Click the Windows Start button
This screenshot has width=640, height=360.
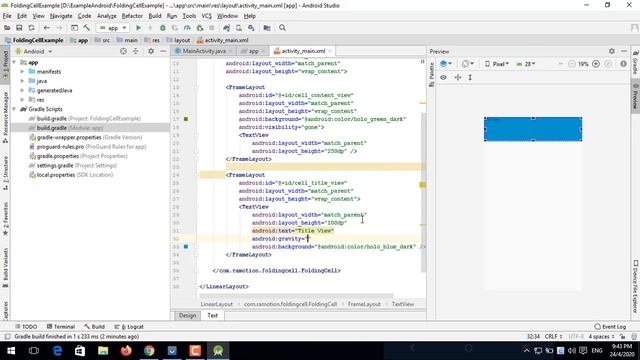pos(11,350)
